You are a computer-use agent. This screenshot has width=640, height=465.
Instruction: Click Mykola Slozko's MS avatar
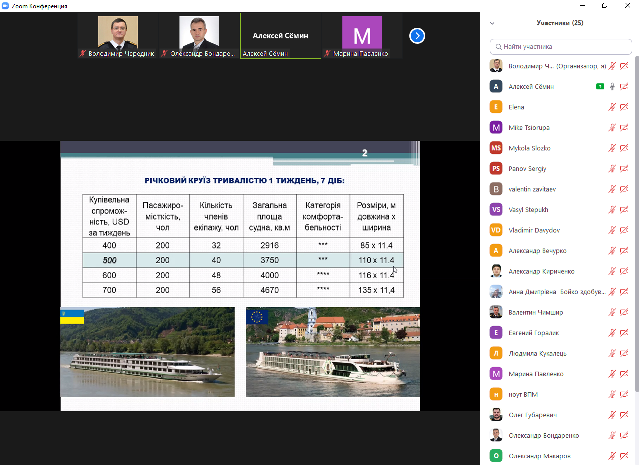(495, 148)
